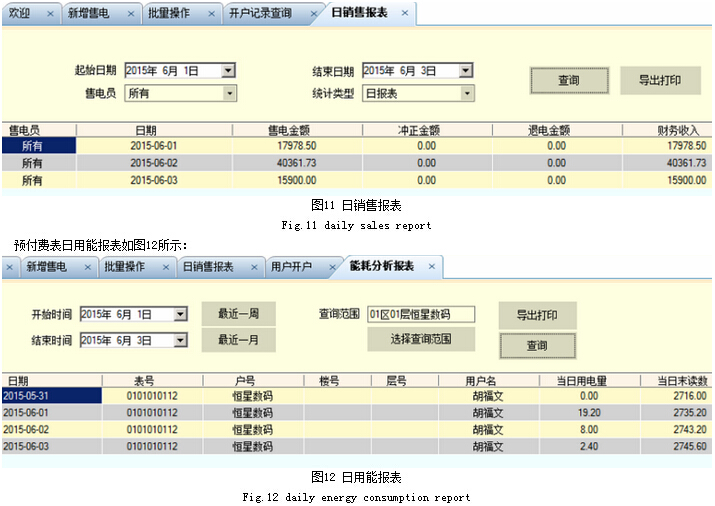
Task: Select the 2015-06-02 energy row date
Action: click(26, 430)
